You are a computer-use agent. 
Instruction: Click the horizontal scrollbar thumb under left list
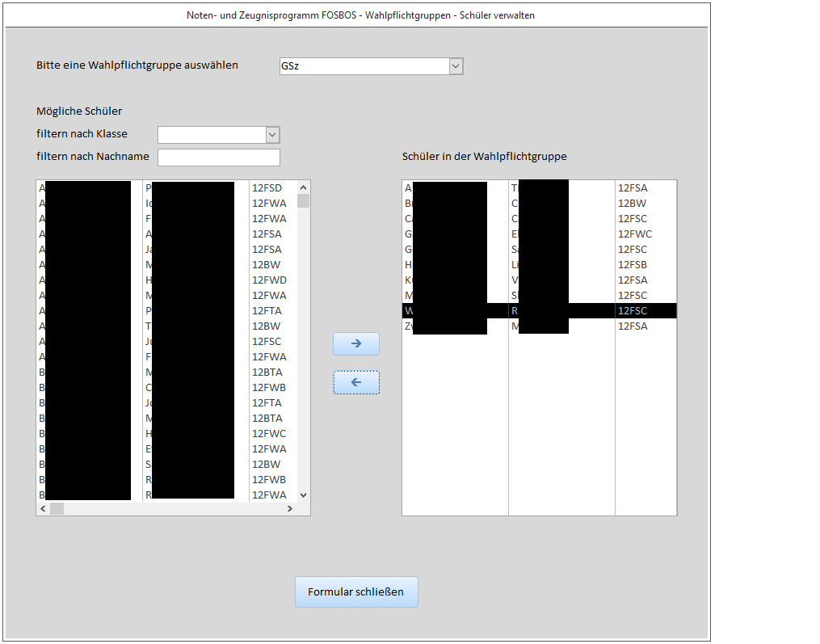coord(57,509)
